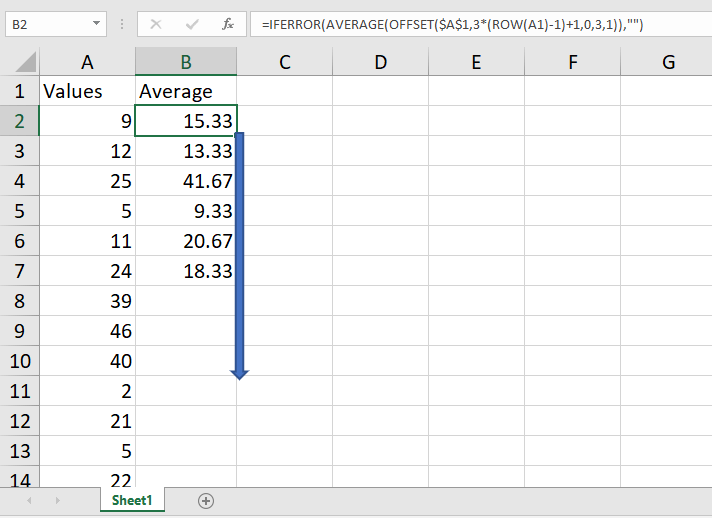The image size is (712, 518).
Task: Open the Name Box dropdown arrow
Action: (x=96, y=23)
